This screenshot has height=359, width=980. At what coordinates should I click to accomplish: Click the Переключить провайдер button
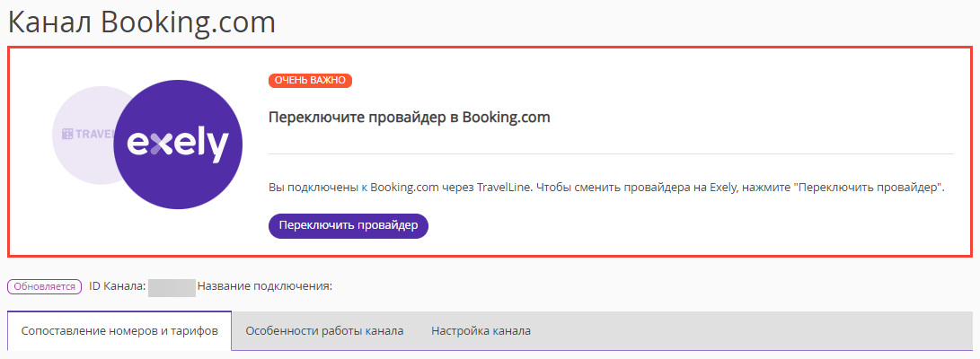tap(349, 226)
